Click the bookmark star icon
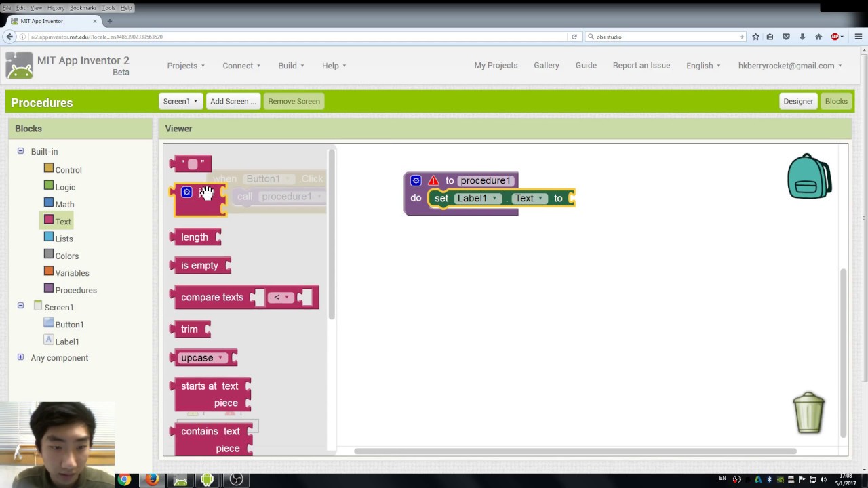 pos(755,37)
